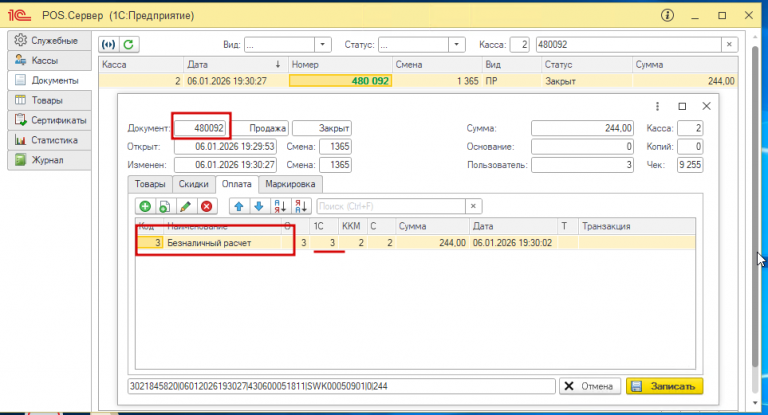Expand the Статус filter dropdown arrow

[456, 45]
